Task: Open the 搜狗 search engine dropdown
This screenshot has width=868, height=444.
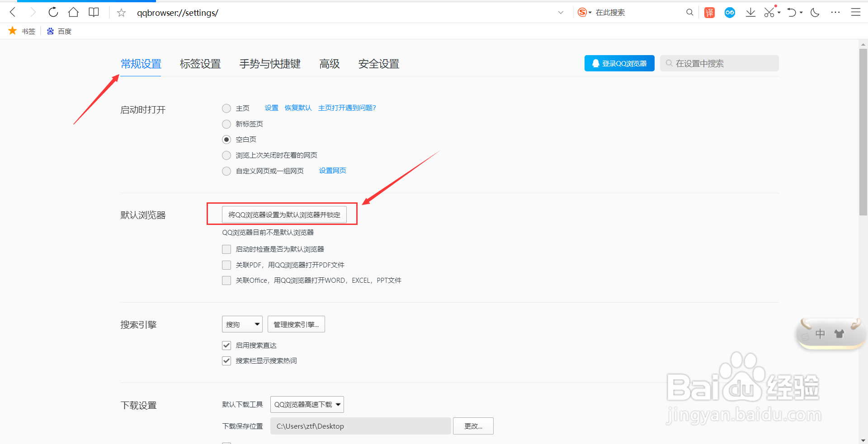Action: pyautogui.click(x=242, y=324)
